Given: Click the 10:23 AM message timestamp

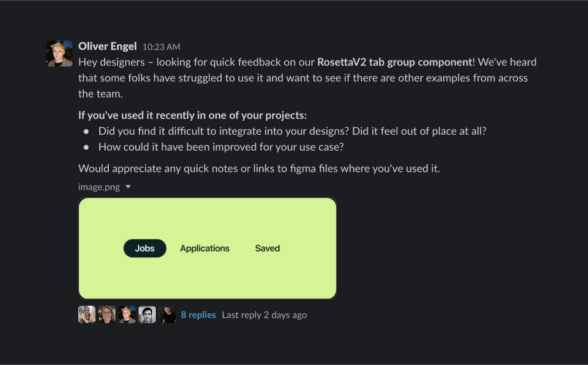Looking at the screenshot, I should pyautogui.click(x=161, y=47).
